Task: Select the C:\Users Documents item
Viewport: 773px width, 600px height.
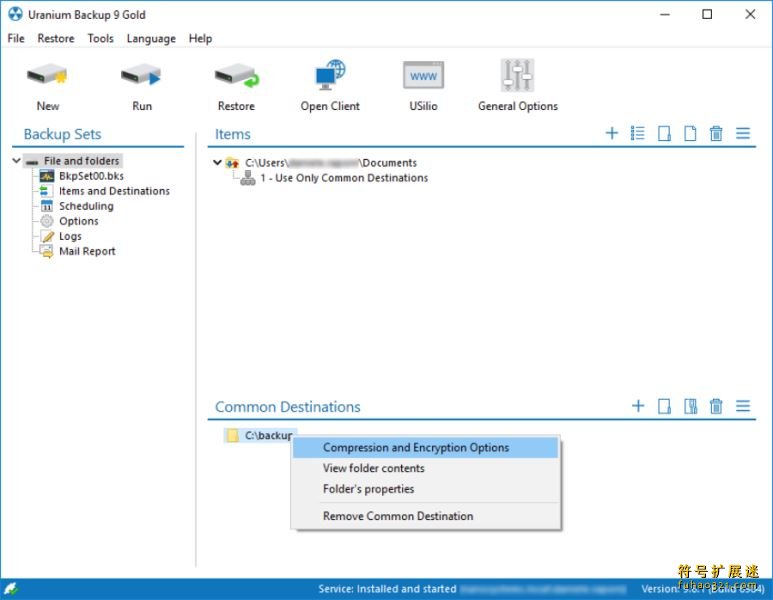Action: pyautogui.click(x=331, y=163)
